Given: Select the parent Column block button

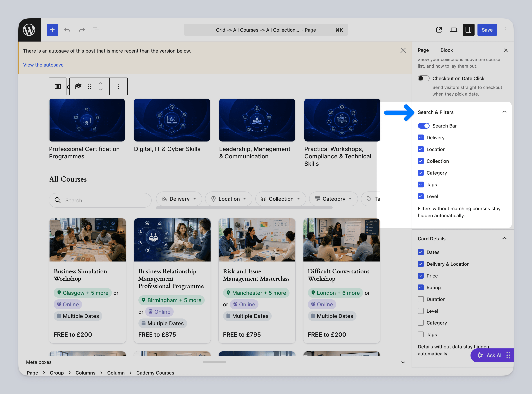Looking at the screenshot, I should [58, 86].
